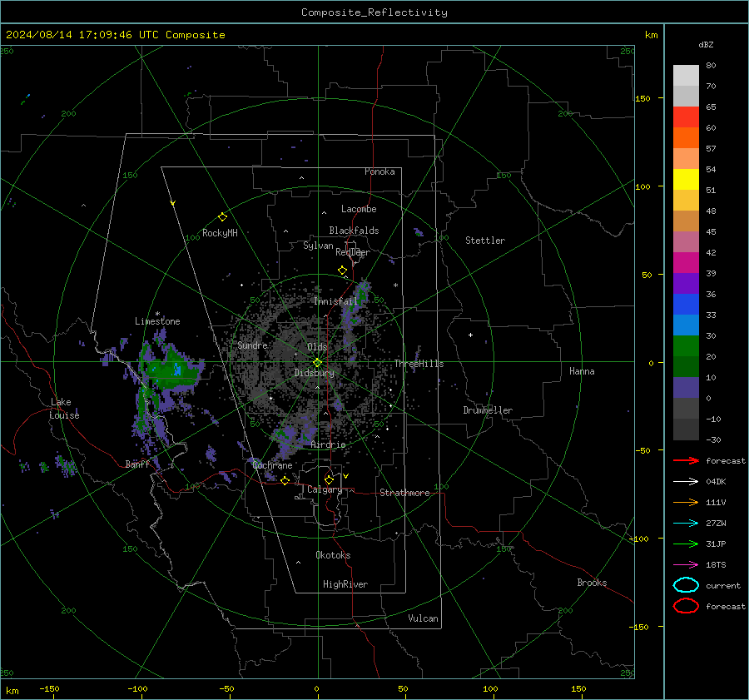
Task: Click the green 30 dBZ color swatch
Action: 686,345
